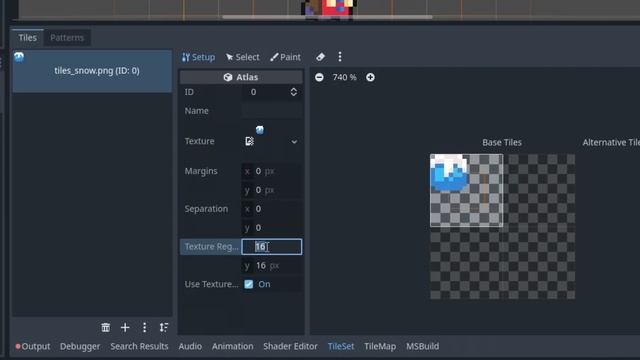Open the Shader Editor panel
640x360 pixels.
coord(290,346)
